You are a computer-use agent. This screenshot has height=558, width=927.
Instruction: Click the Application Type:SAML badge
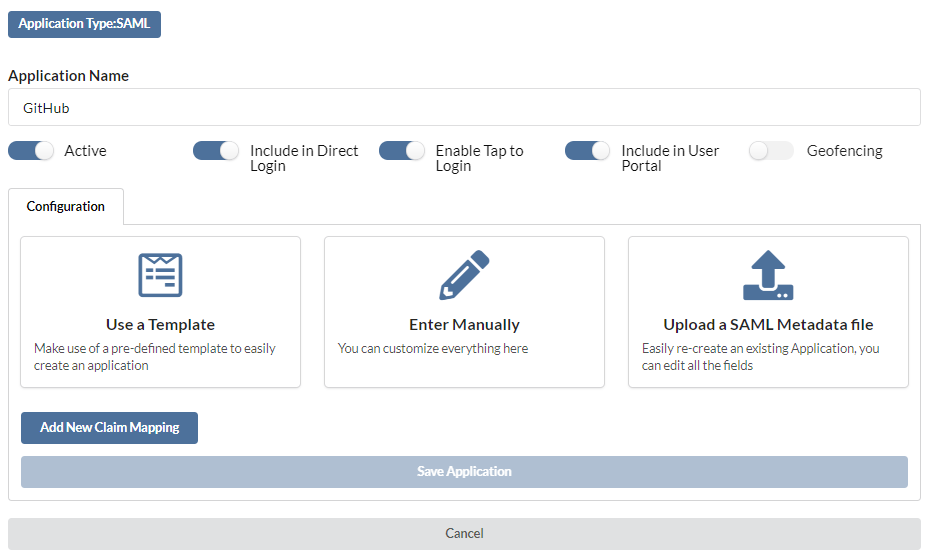pyautogui.click(x=84, y=24)
